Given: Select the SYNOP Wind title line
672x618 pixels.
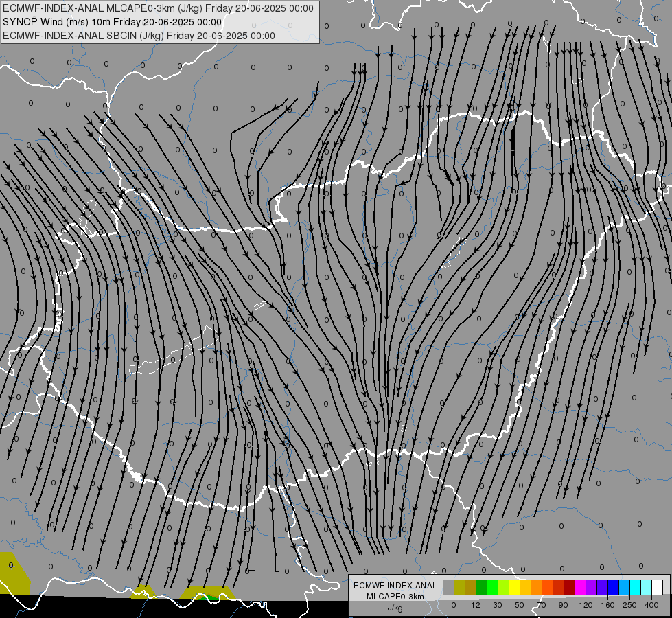Looking at the screenshot, I should (x=113, y=22).
